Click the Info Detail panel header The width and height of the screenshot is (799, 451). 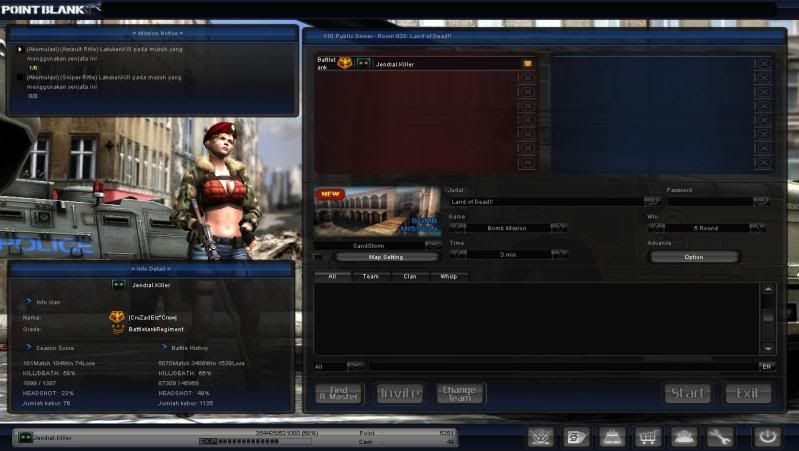151,269
